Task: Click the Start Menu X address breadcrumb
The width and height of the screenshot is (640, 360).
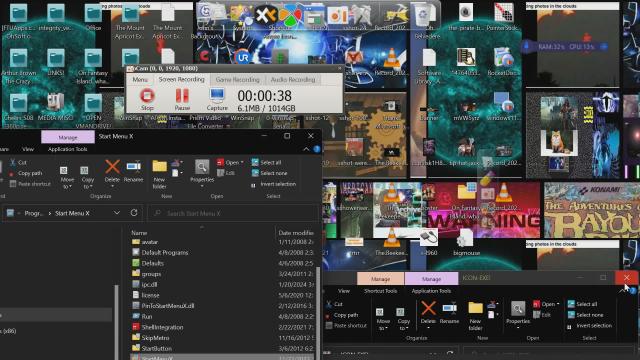Action: 72,213
